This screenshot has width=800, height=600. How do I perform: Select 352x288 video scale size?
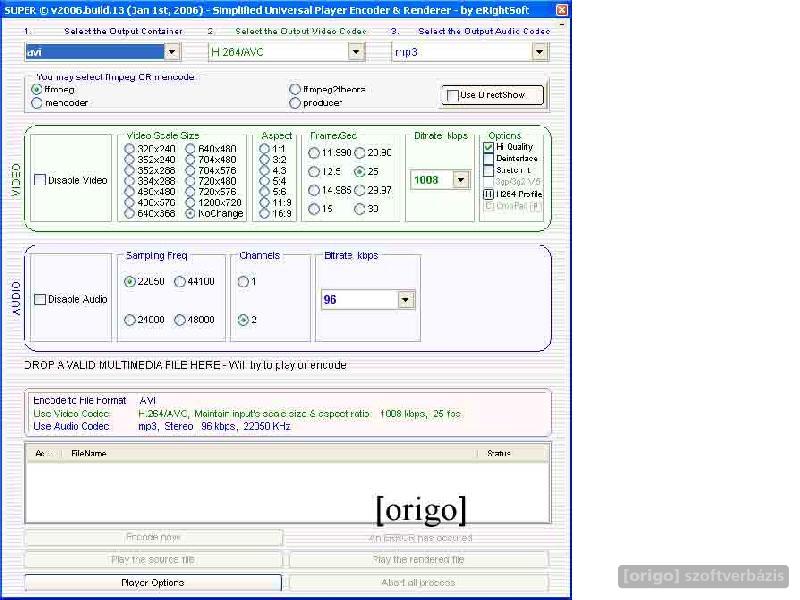(130, 170)
